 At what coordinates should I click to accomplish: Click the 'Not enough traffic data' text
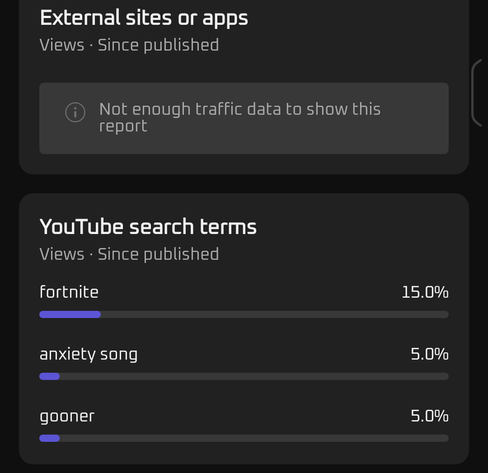[240, 117]
